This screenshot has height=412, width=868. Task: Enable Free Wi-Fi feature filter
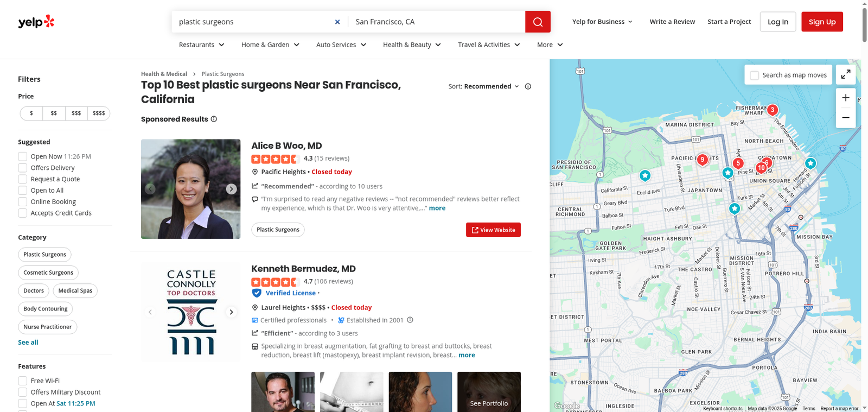23,381
